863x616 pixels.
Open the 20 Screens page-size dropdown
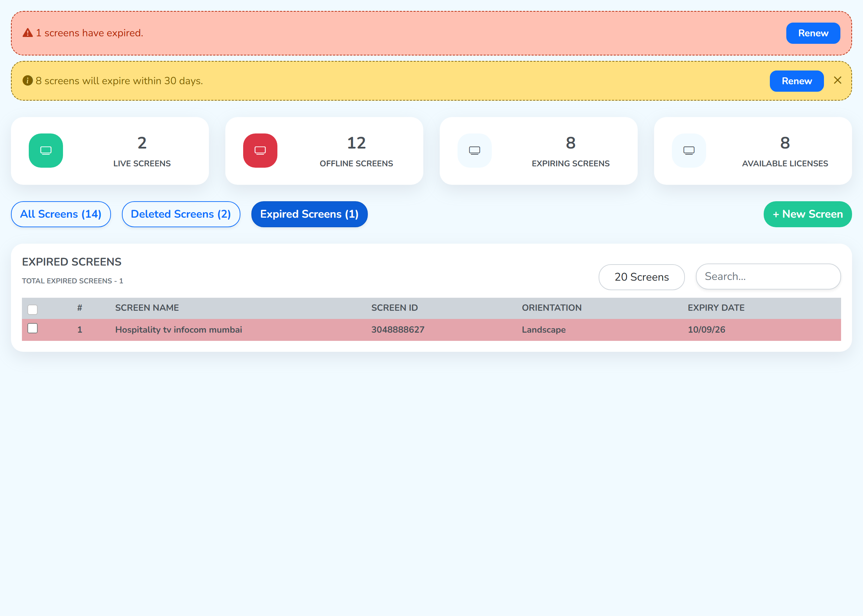pos(641,277)
